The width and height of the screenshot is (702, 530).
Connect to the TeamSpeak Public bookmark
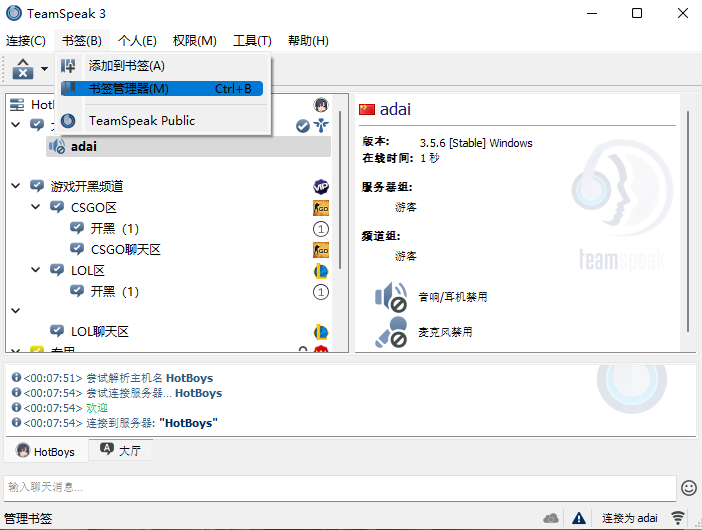pyautogui.click(x=162, y=120)
